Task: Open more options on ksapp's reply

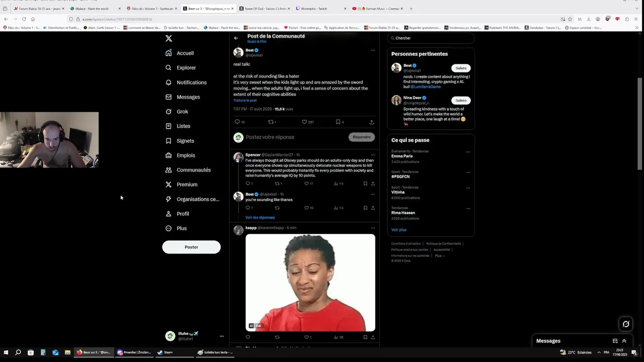Action: click(373, 228)
